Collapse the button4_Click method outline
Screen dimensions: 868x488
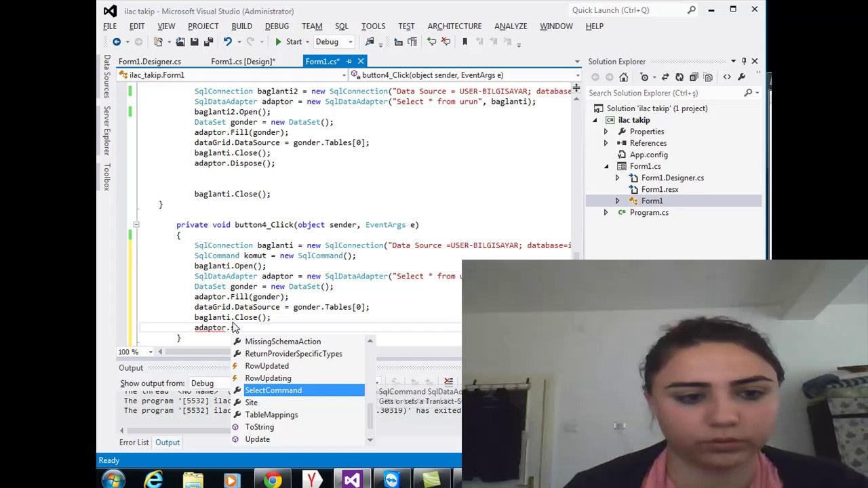136,225
